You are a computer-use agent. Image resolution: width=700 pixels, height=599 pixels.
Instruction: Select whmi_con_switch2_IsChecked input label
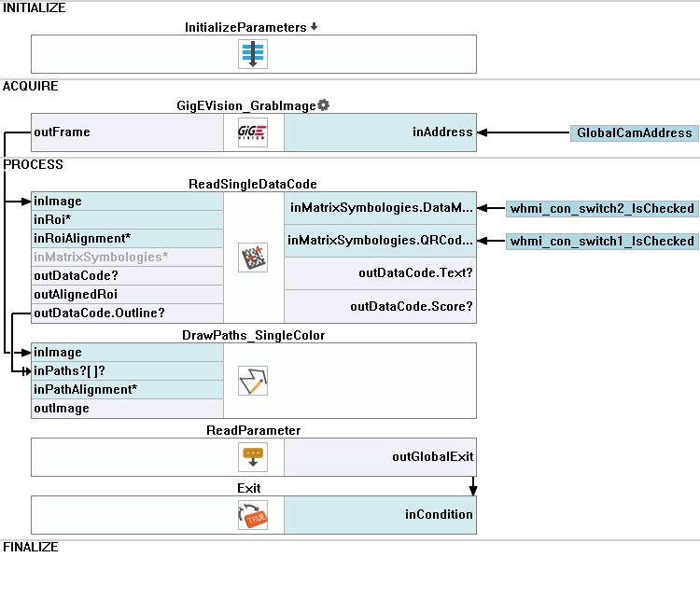click(x=602, y=208)
